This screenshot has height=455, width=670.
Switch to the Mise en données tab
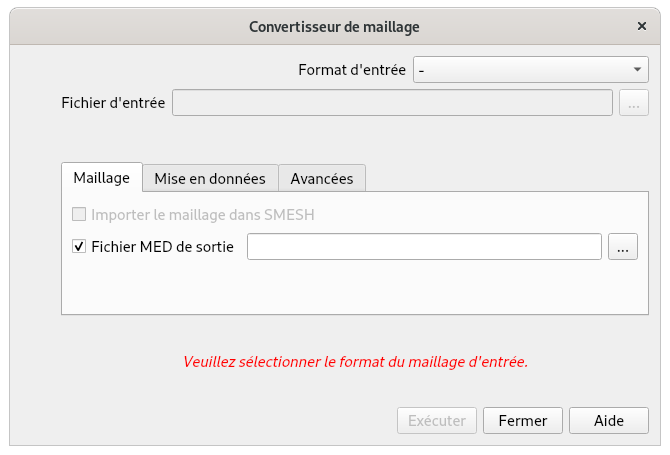209,178
